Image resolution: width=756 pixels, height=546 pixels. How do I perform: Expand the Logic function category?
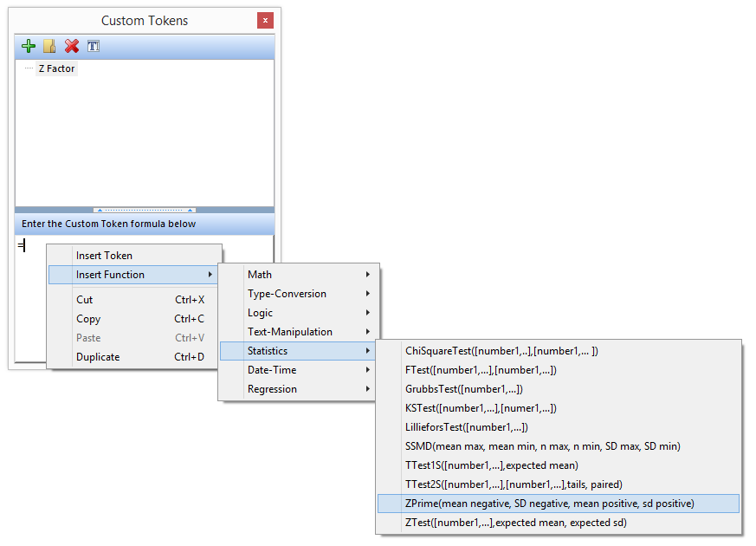[x=260, y=313]
